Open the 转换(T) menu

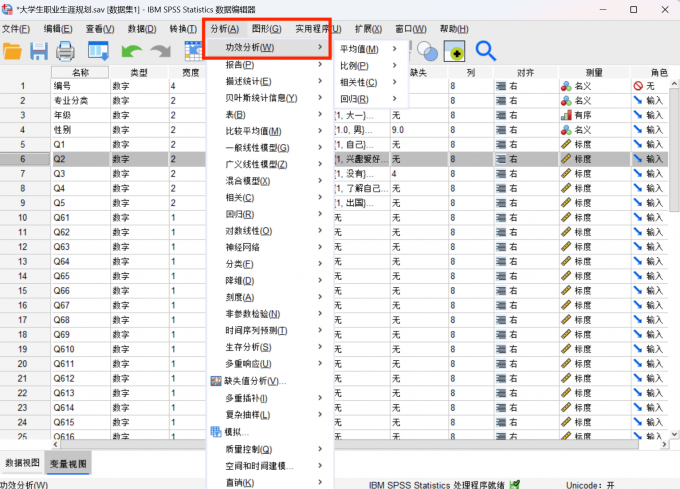(x=183, y=29)
